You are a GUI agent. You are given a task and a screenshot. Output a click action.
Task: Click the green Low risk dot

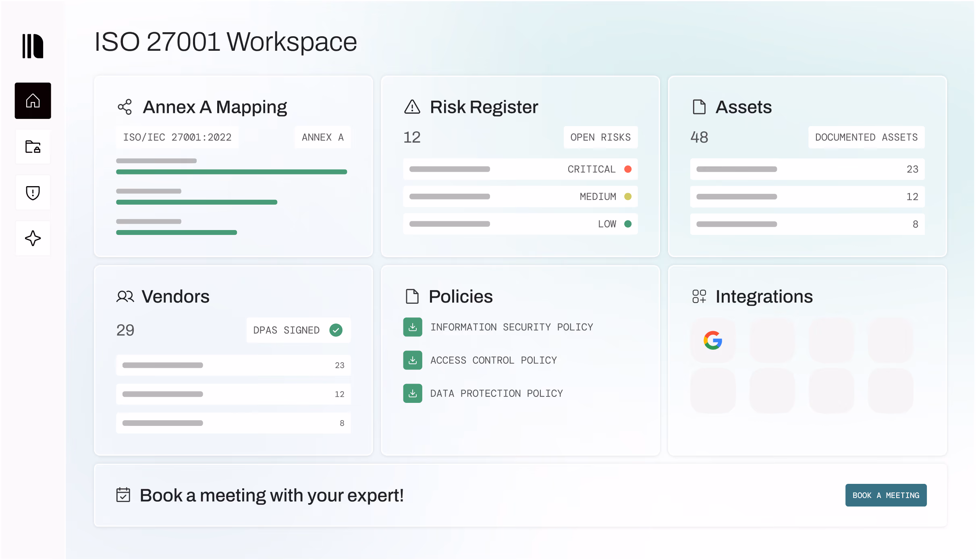(628, 224)
